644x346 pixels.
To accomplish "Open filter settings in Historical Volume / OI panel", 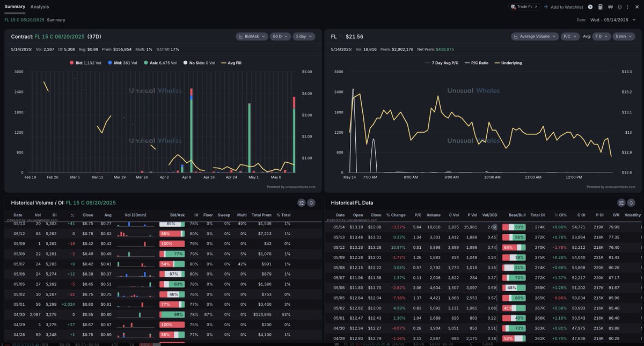I will click(x=302, y=203).
